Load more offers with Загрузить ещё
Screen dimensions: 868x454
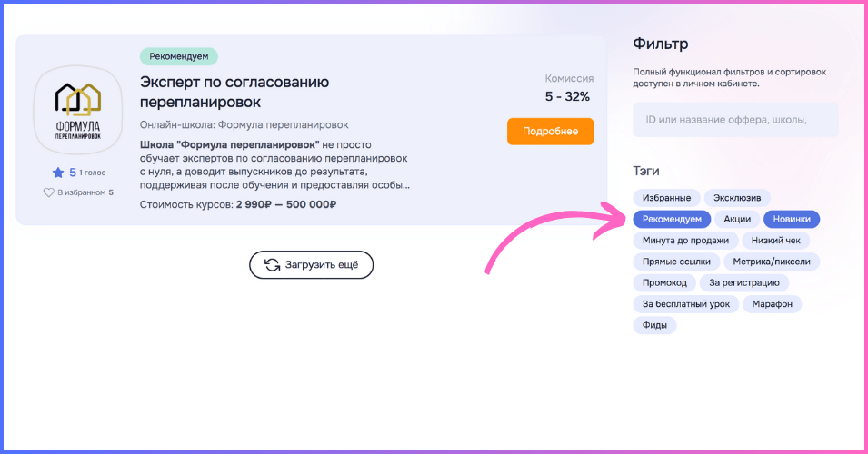click(x=311, y=265)
